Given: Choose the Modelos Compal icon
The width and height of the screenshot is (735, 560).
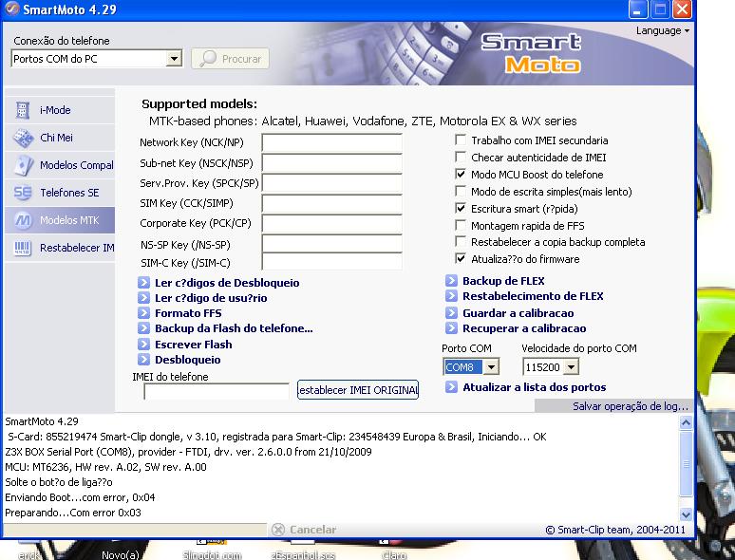Looking at the screenshot, I should (23, 165).
